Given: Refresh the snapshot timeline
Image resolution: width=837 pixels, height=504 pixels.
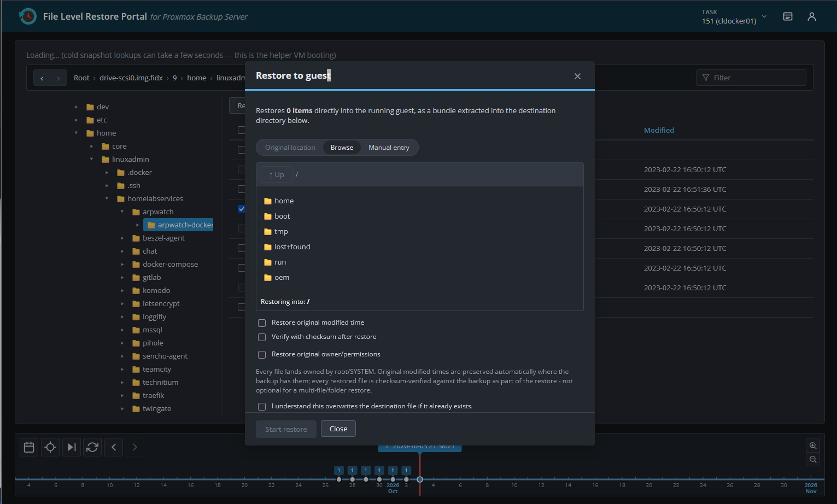Looking at the screenshot, I should [x=92, y=447].
